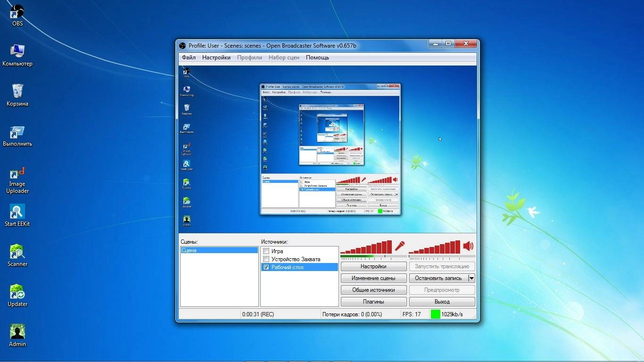This screenshot has width=644, height=362.
Task: Click the 1029kb/s bitrate text
Action: point(452,314)
